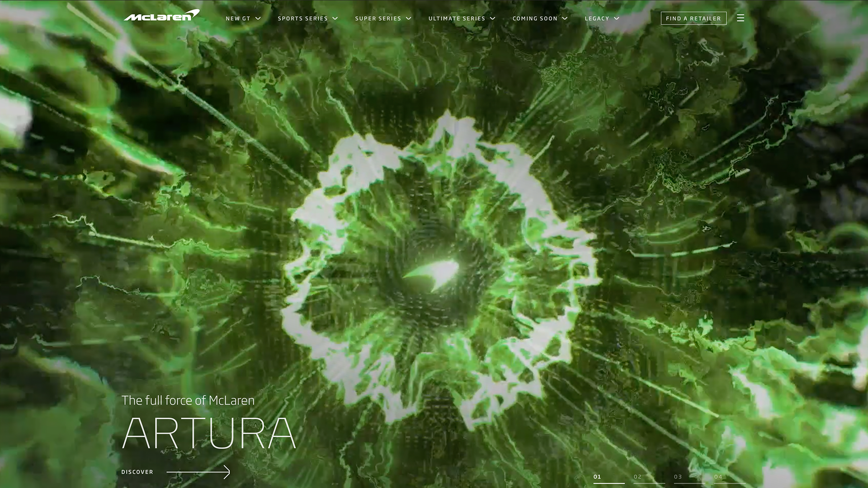Click the Find a Retailer button
This screenshot has width=868, height=488.
pos(693,19)
